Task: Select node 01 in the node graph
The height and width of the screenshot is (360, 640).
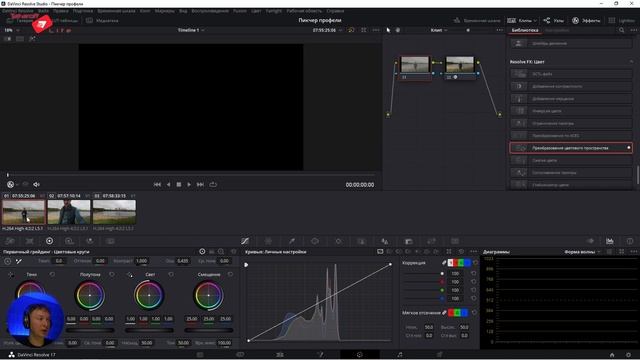Action: (415, 68)
